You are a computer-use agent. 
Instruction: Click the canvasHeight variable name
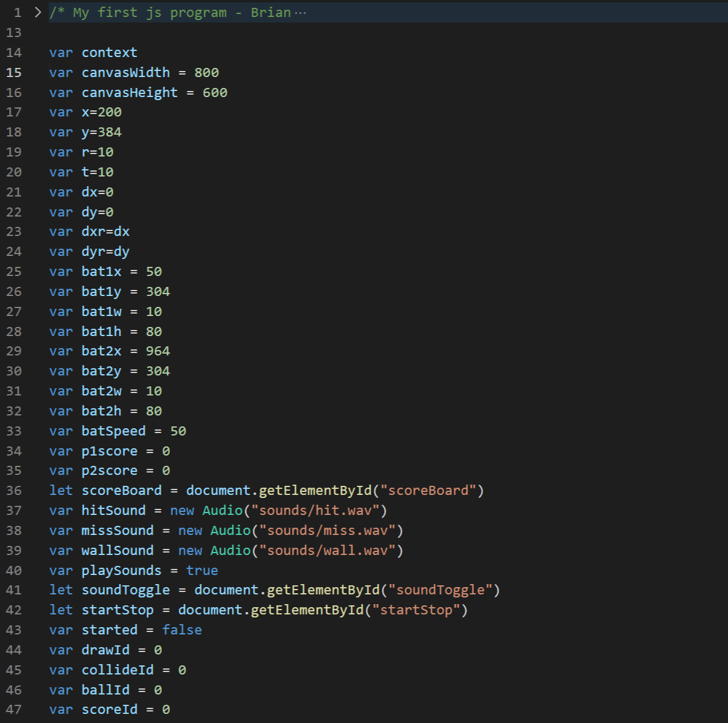pyautogui.click(x=129, y=93)
